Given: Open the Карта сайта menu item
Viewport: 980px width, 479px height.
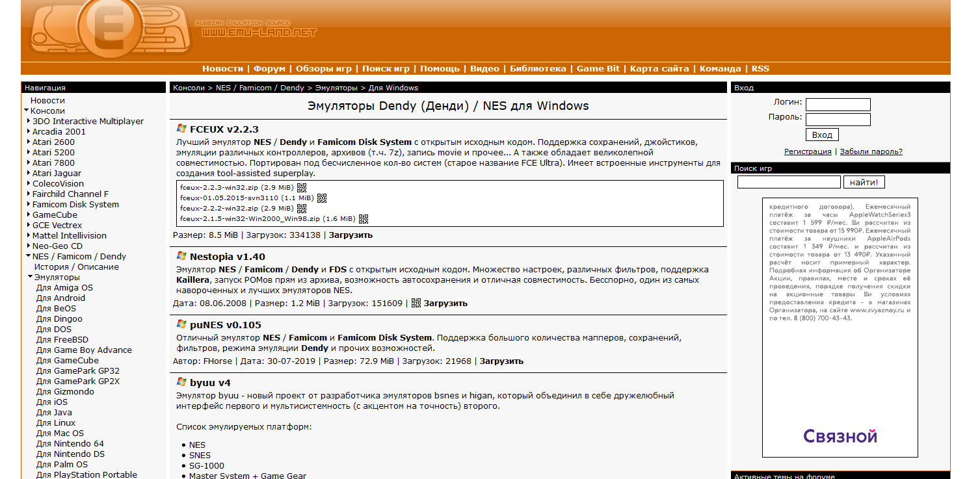Looking at the screenshot, I should pyautogui.click(x=659, y=68).
